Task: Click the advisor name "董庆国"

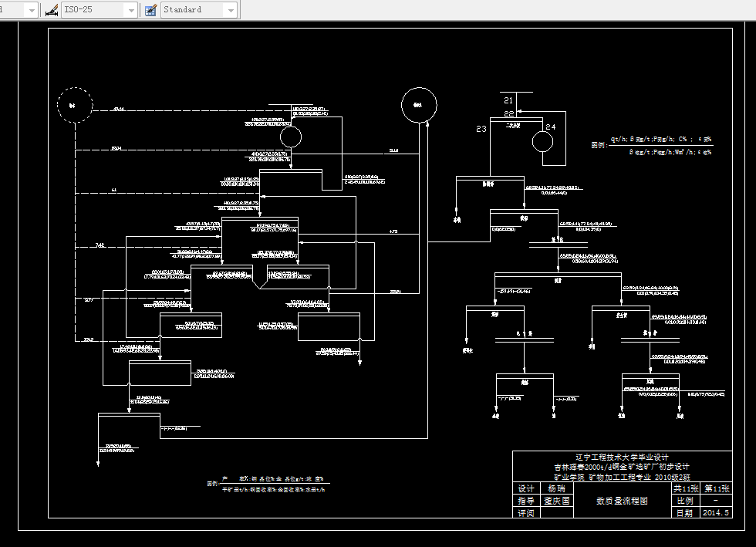Action: [557, 501]
